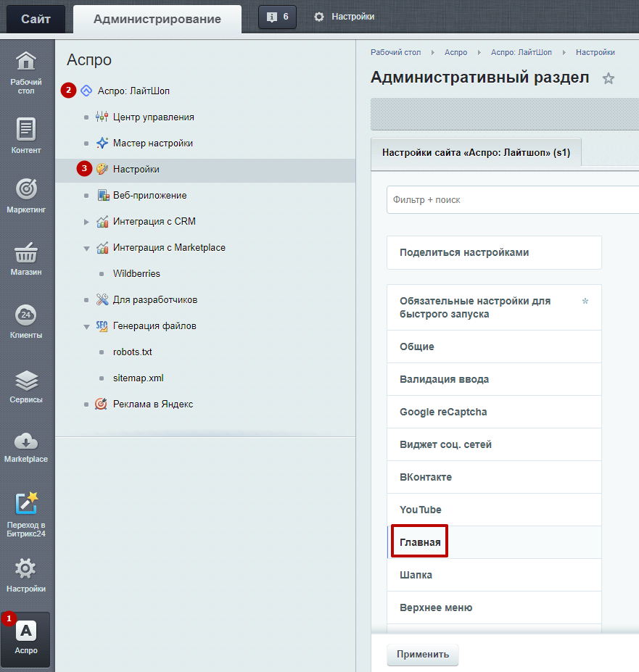Click the Переход в Битрикс24 icon

coord(26,504)
